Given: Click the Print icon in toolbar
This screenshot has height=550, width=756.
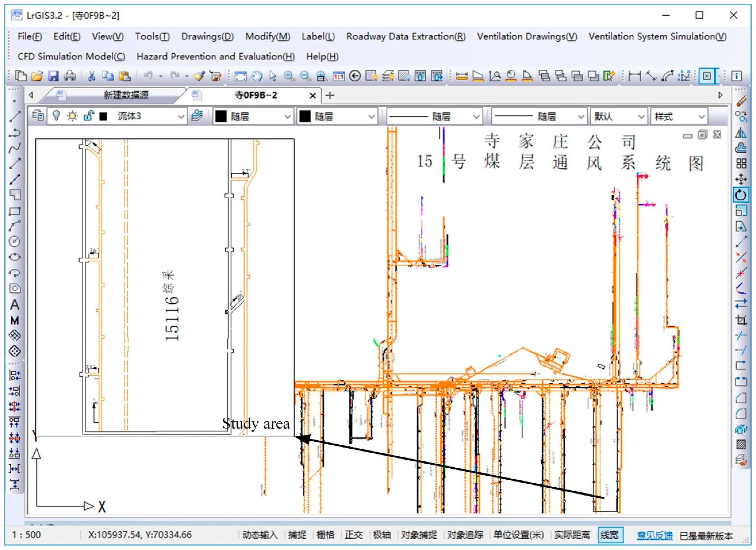Looking at the screenshot, I should coord(70,76).
